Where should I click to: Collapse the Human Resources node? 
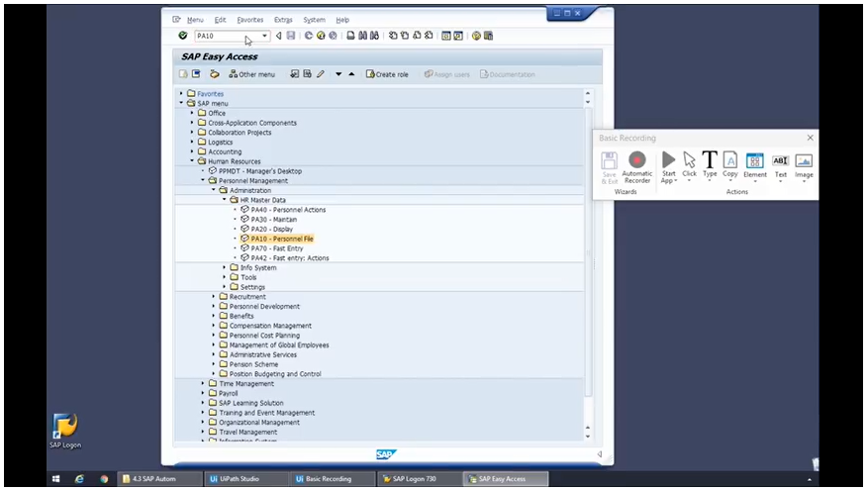pyautogui.click(x=192, y=161)
